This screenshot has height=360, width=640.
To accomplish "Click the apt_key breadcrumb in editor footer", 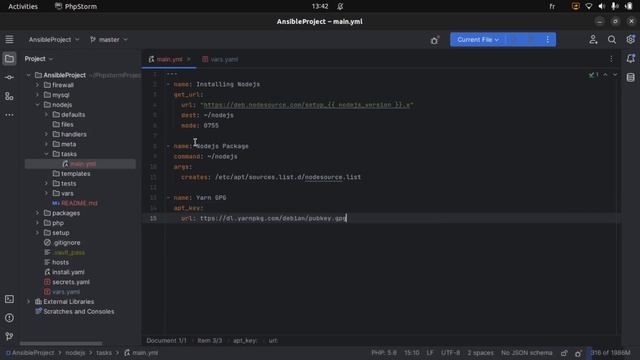I will 245,340.
